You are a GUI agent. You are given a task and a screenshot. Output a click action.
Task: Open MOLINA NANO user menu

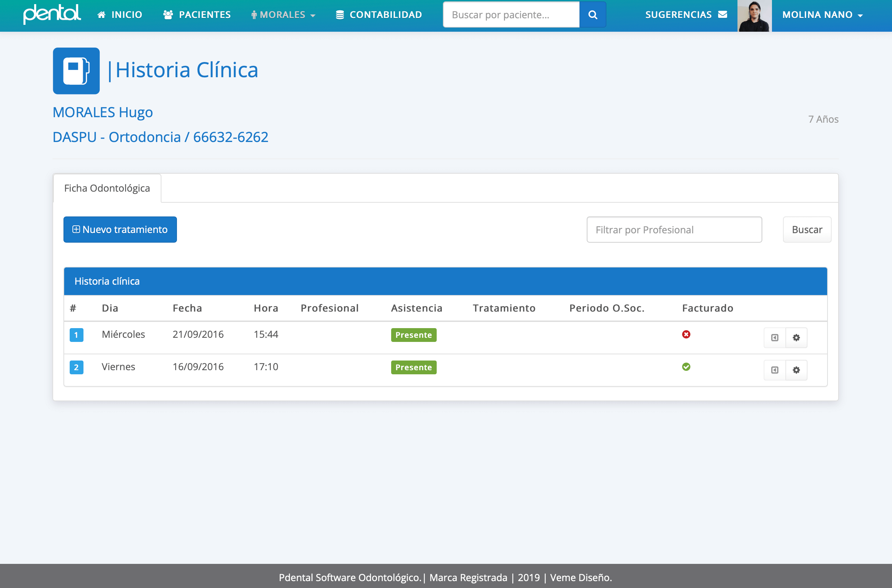[822, 14]
